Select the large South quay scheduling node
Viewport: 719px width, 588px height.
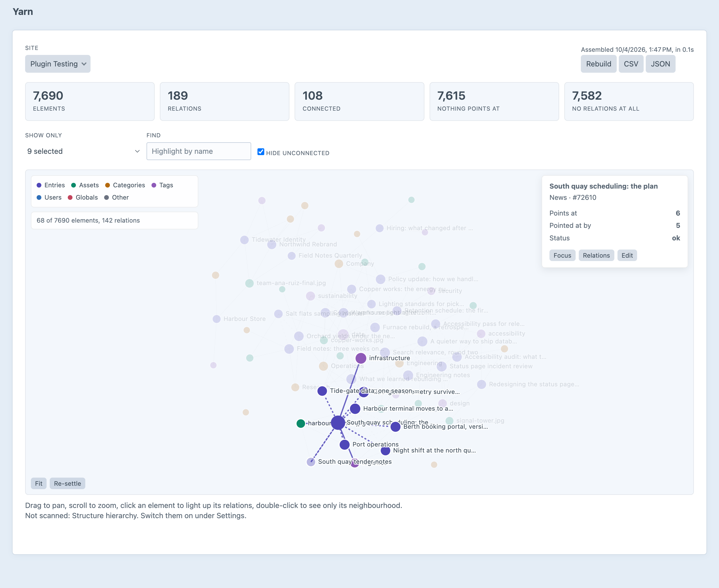338,423
